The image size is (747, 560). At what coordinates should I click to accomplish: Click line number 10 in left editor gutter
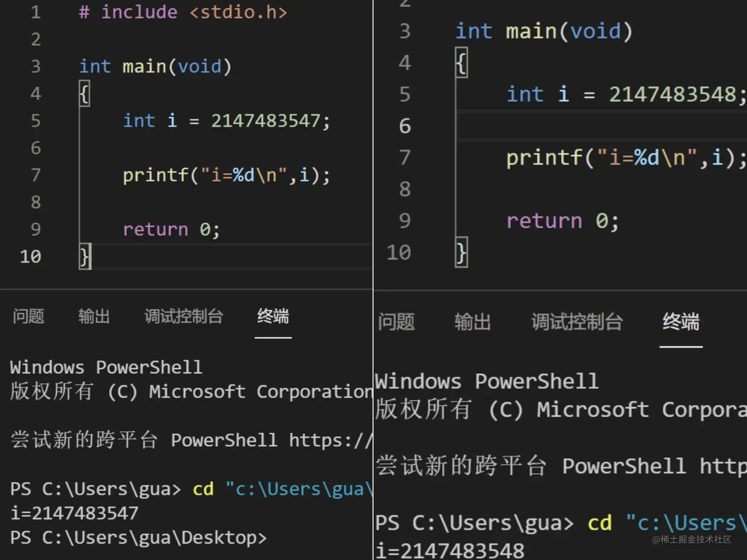(31, 256)
